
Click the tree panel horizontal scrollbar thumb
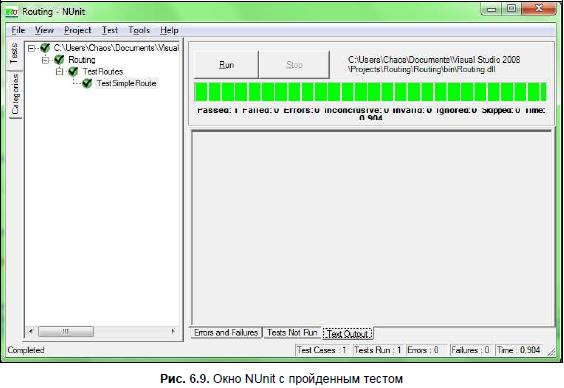point(66,331)
